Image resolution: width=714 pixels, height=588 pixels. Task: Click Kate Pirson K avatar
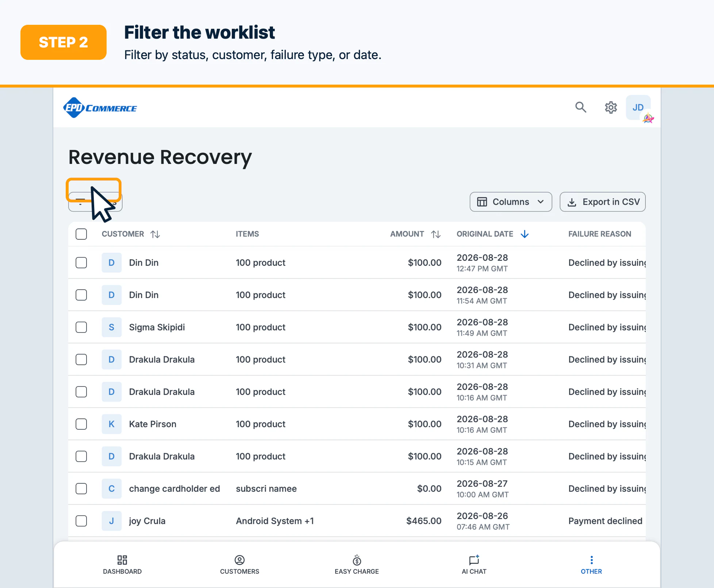point(112,424)
